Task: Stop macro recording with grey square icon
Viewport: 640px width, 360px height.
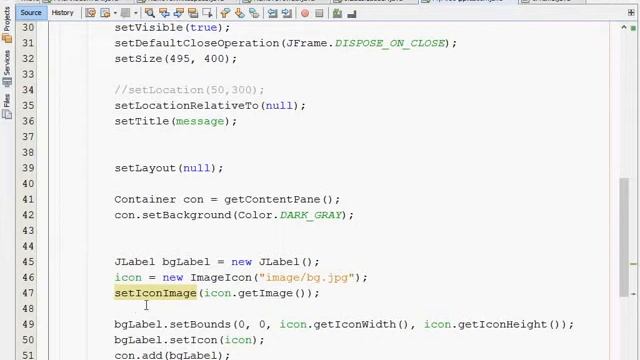Action: (319, 13)
